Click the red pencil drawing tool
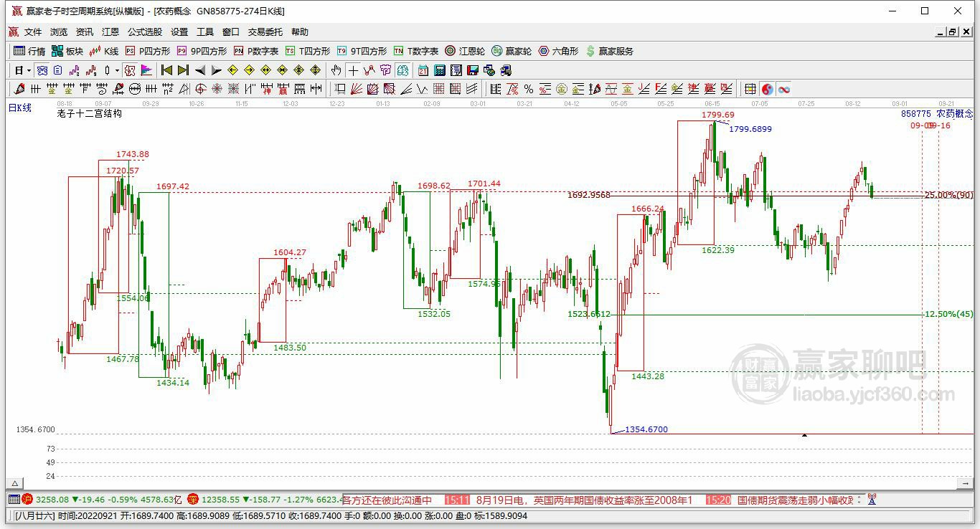 (19, 89)
